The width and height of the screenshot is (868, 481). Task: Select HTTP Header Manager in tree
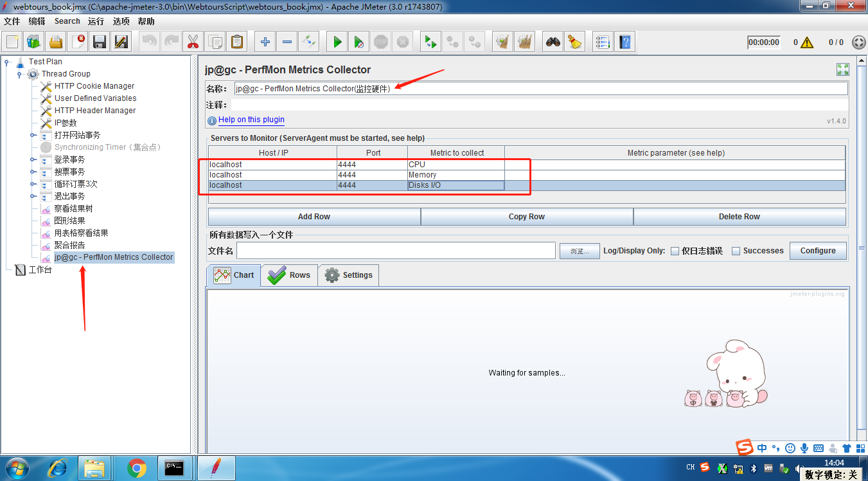point(95,111)
